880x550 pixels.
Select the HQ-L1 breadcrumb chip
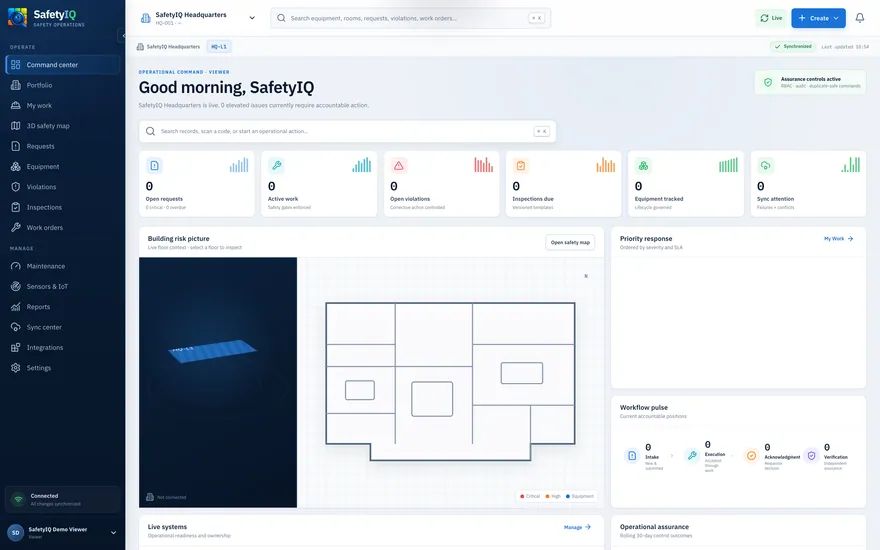tap(219, 47)
